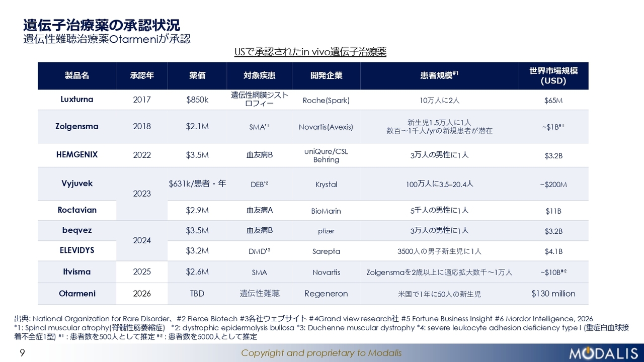The width and height of the screenshot is (644, 362).
Task: Click the product name "beqvez"
Action: point(77,230)
